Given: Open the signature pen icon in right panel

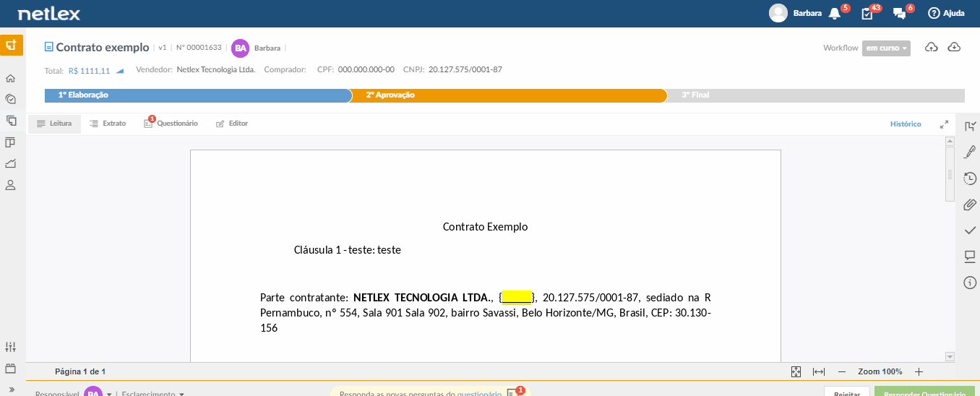Looking at the screenshot, I should click(x=970, y=152).
